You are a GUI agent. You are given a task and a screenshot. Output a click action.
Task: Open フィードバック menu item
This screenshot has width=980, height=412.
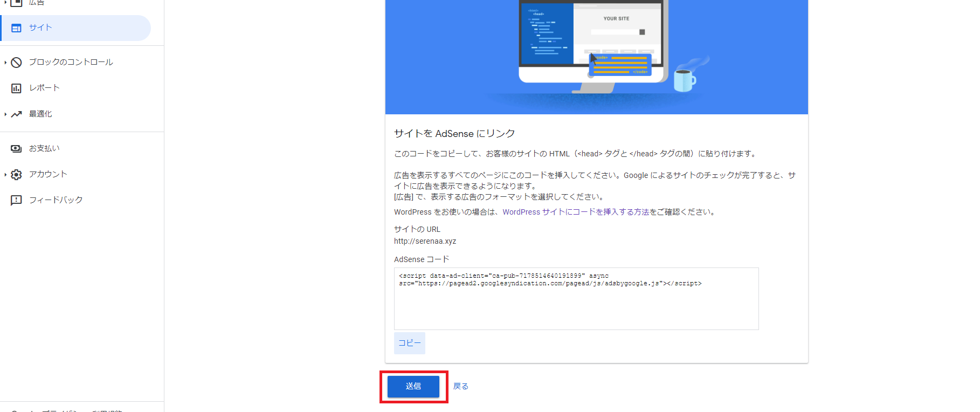pos(56,200)
